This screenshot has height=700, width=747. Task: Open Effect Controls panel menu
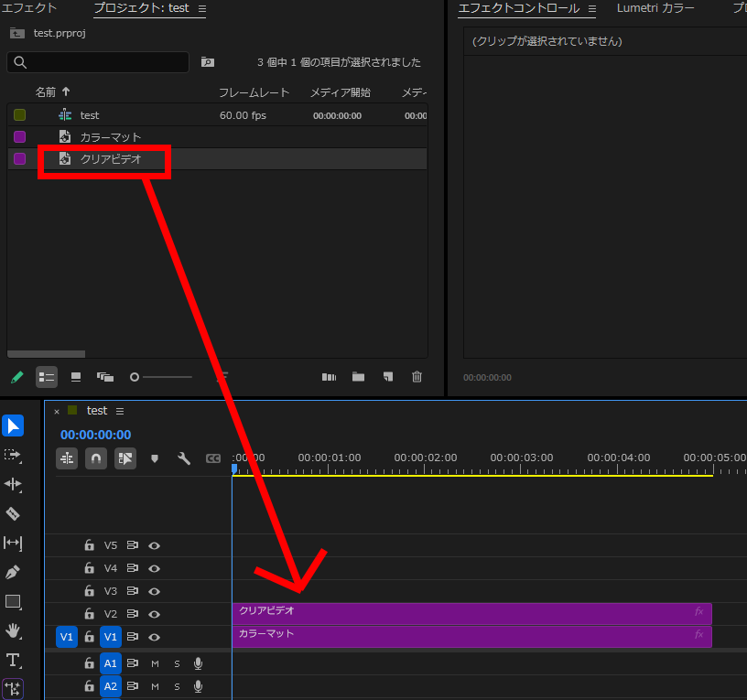click(592, 8)
